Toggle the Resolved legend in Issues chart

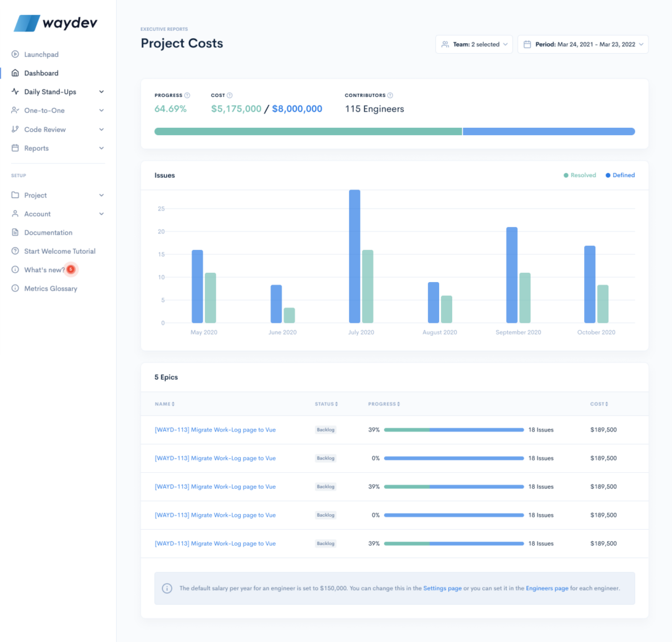pos(579,175)
